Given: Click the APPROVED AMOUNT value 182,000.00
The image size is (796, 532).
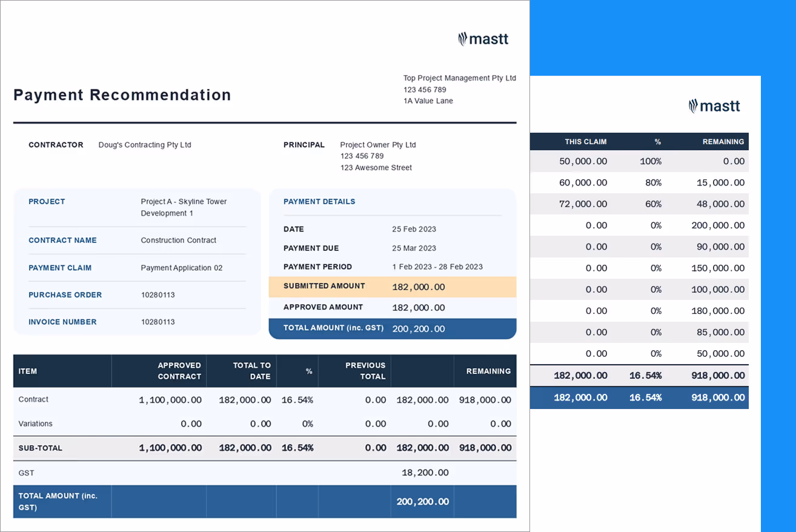Looking at the screenshot, I should point(419,308).
